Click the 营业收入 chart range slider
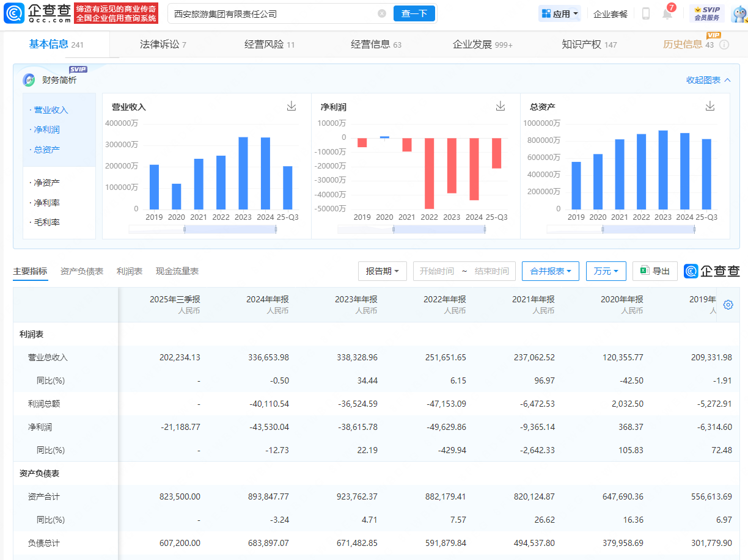The width and height of the screenshot is (748, 560). tap(230, 230)
